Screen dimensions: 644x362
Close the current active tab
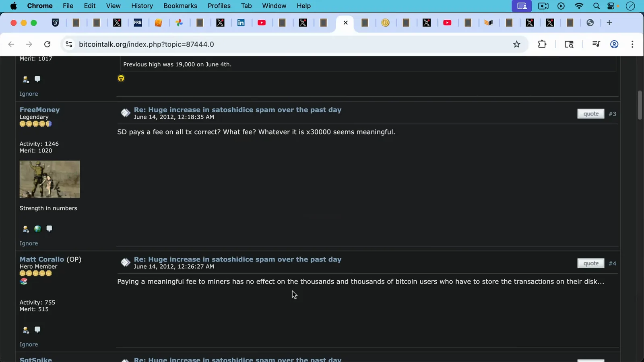[345, 23]
